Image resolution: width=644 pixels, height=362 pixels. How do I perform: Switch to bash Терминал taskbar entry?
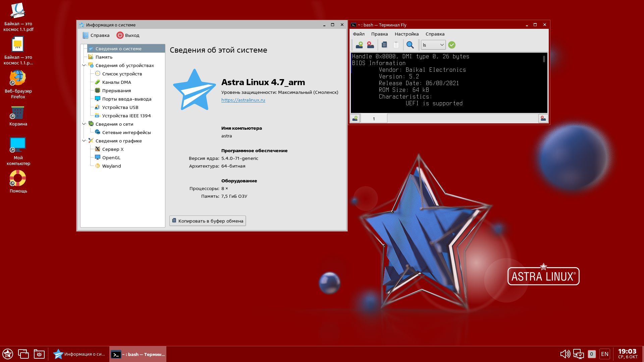click(138, 354)
